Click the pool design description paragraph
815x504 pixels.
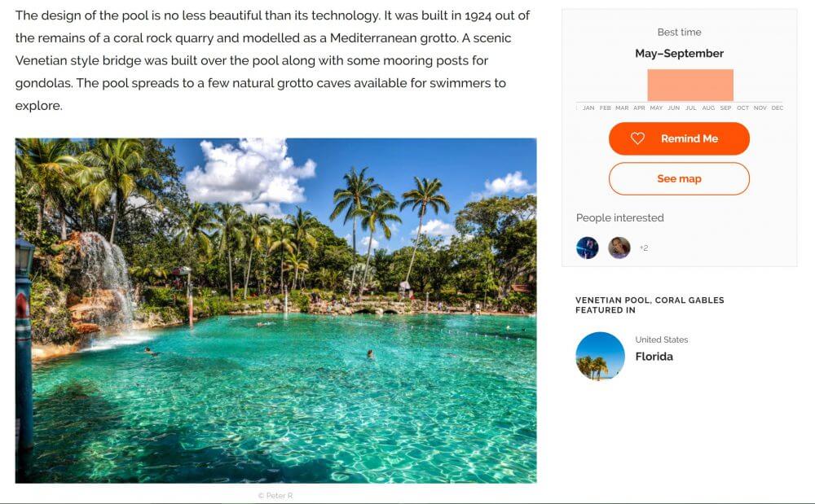click(273, 61)
